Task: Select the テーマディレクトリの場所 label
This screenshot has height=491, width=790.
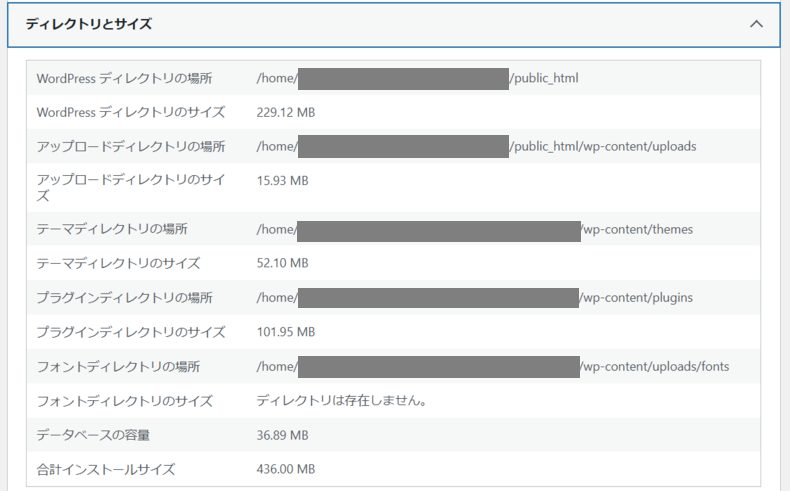Action: click(112, 229)
